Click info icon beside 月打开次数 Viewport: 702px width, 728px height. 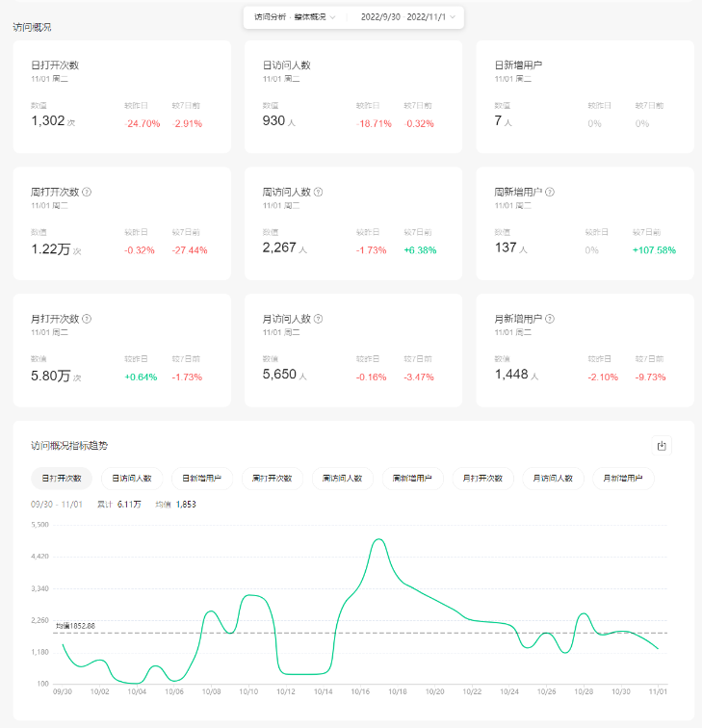(88, 319)
